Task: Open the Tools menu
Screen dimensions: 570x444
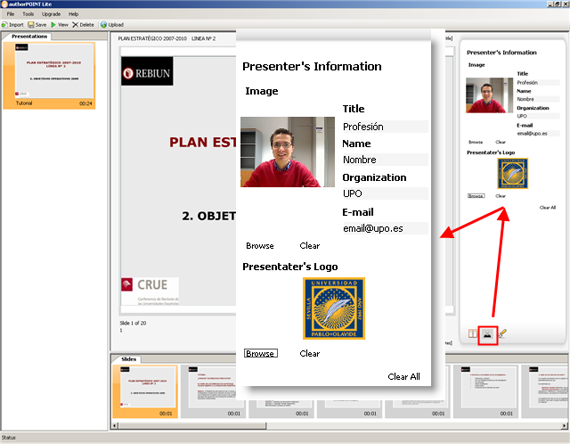Action: [28, 14]
